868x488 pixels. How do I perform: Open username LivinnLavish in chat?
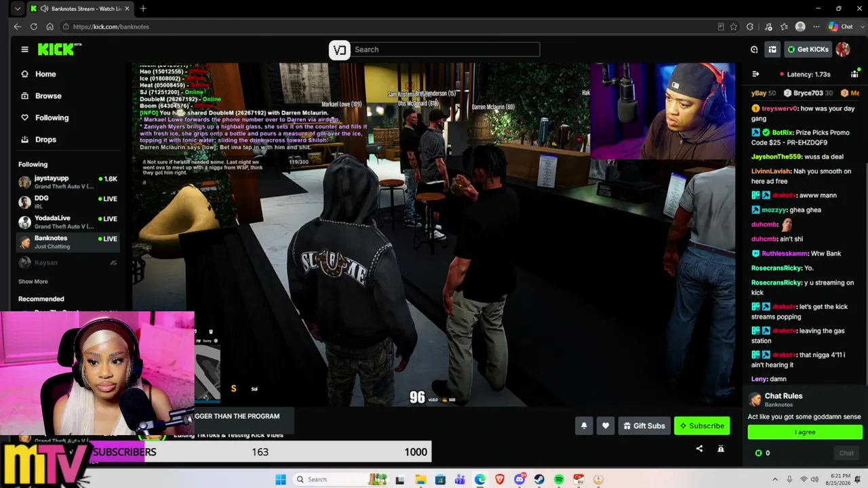tap(770, 171)
